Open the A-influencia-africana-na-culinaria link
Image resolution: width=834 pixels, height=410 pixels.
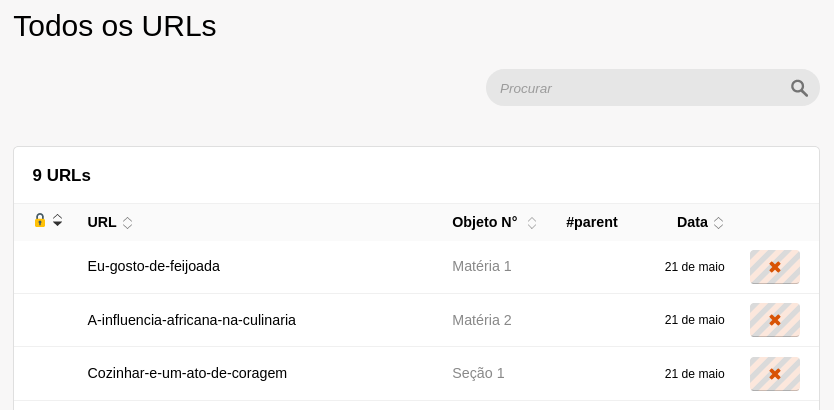(x=192, y=320)
